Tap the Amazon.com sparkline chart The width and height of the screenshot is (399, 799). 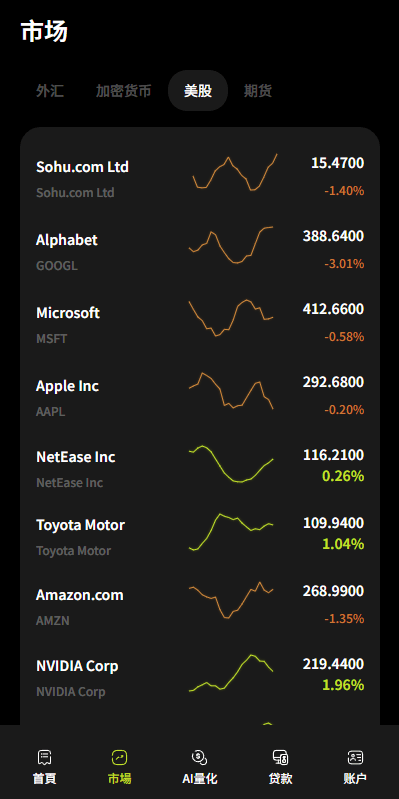pyautogui.click(x=231, y=600)
